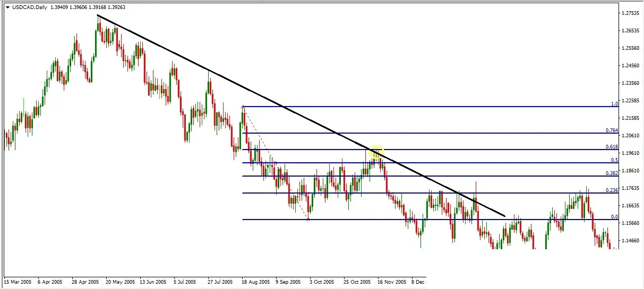This screenshot has height=289, width=644.
Task: Click the 0.5 Fibonacci level label
Action: [x=614, y=160]
